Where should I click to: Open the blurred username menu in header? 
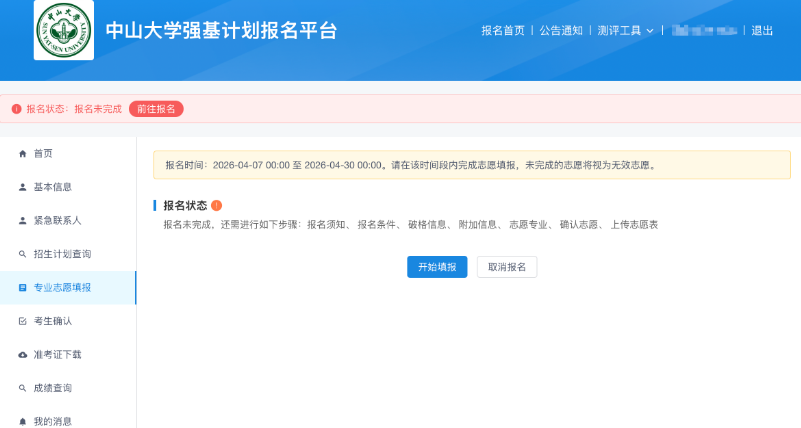click(704, 31)
